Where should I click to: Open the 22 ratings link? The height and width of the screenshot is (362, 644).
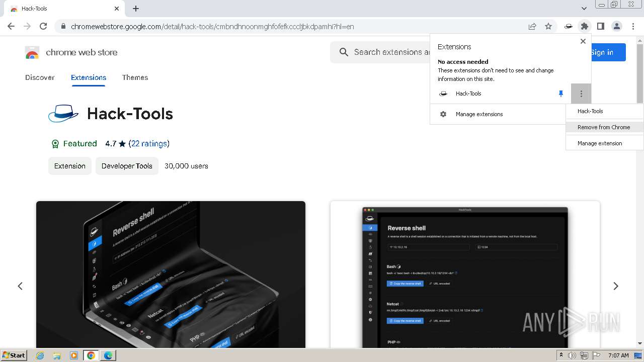(x=149, y=144)
